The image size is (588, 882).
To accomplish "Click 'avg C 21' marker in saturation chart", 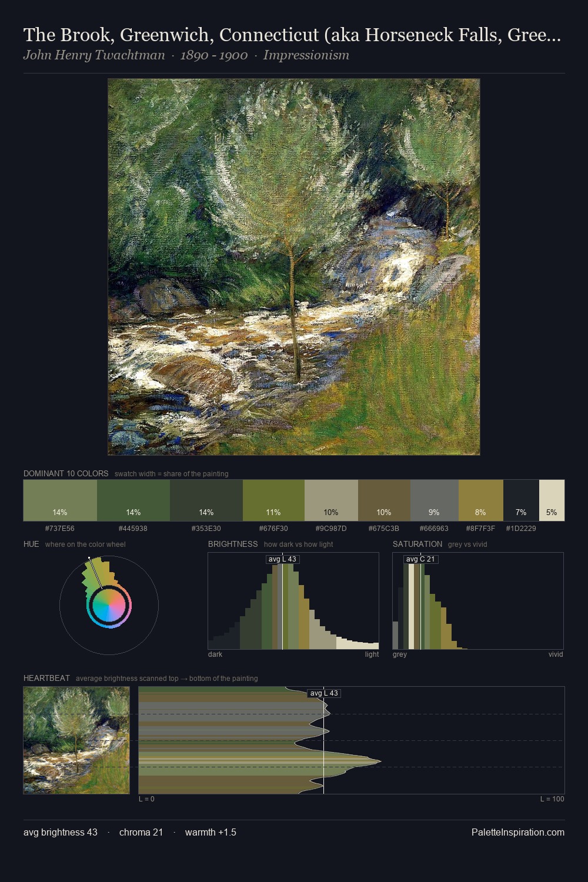I will pyautogui.click(x=420, y=559).
